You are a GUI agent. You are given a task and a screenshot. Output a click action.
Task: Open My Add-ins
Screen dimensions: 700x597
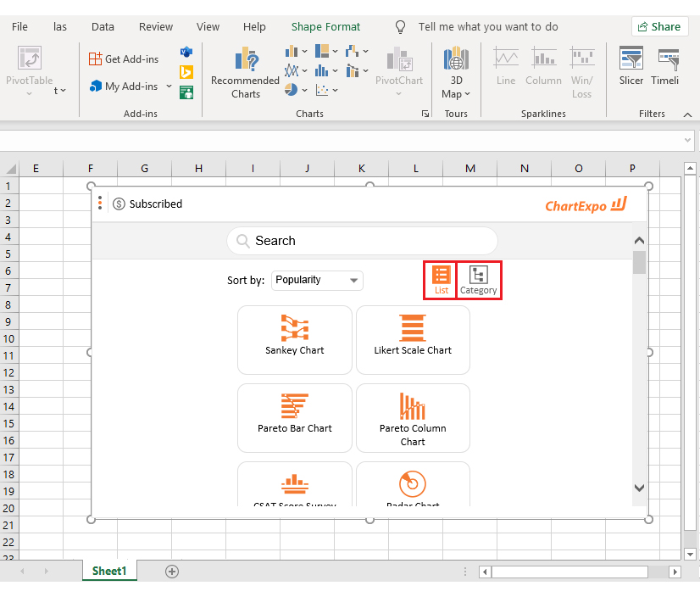coord(124,86)
